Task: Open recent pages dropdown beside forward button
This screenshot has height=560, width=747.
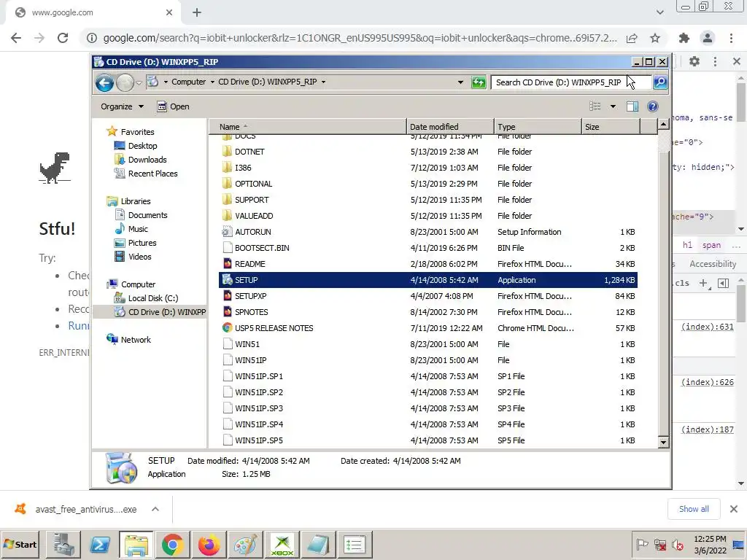Action: tap(139, 83)
